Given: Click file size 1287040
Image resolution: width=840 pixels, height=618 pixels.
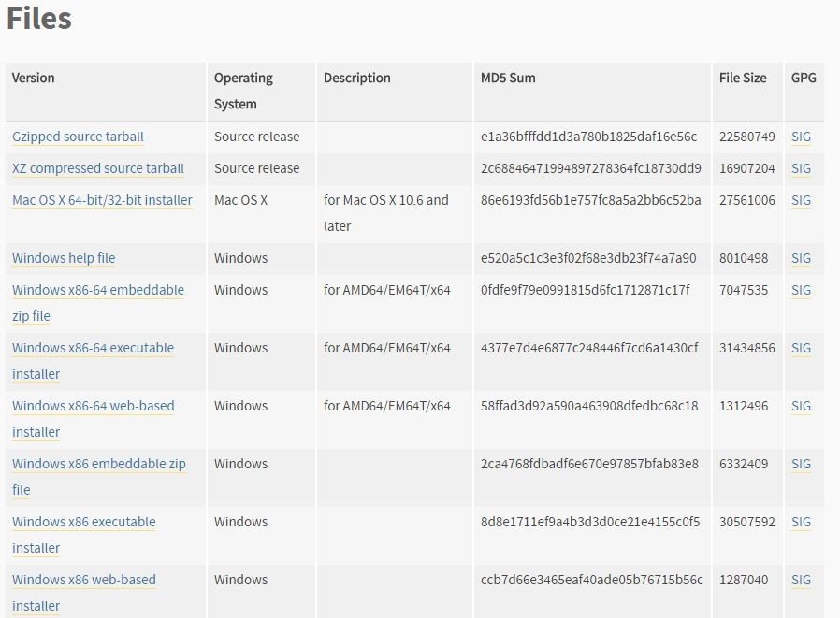Looking at the screenshot, I should coord(744,580).
